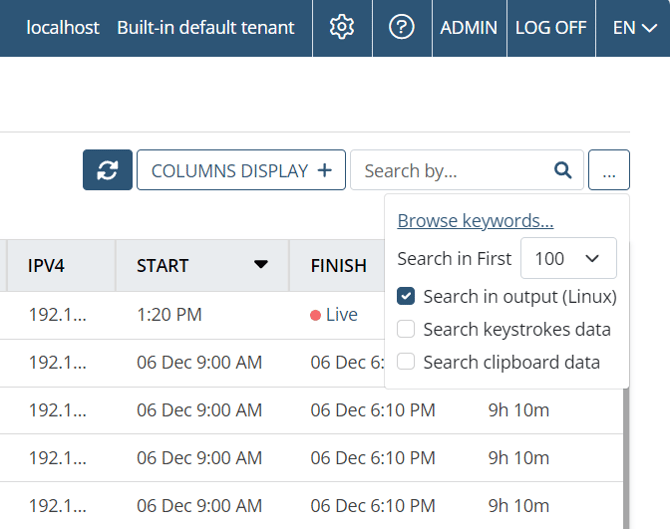Click the help question mark icon
Viewport: 670px width, 529px height.
pos(401,27)
